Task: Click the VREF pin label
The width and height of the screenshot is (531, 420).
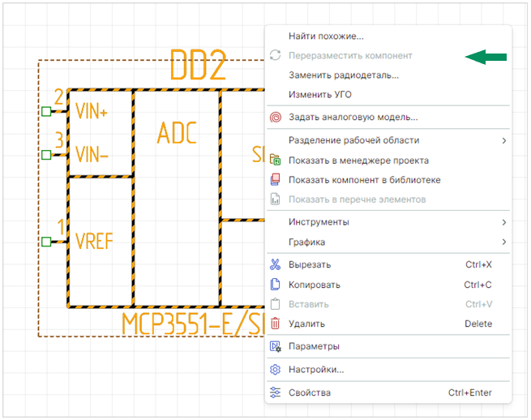Action: click(x=94, y=241)
